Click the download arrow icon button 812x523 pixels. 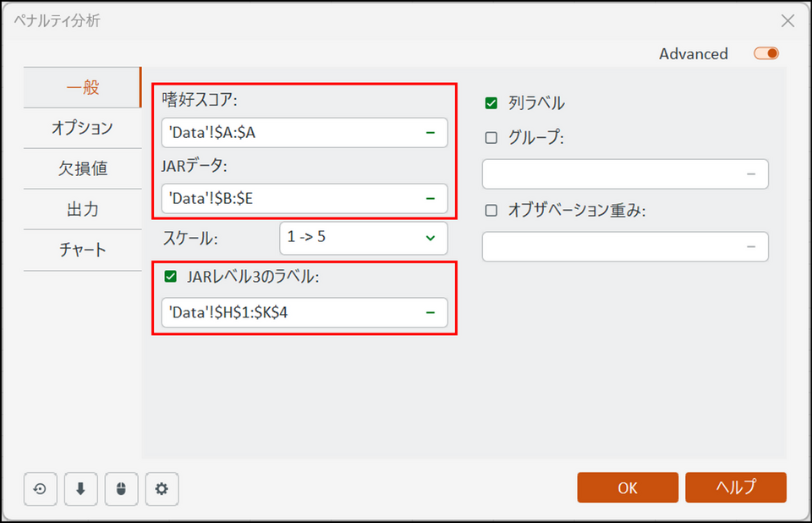(x=80, y=488)
